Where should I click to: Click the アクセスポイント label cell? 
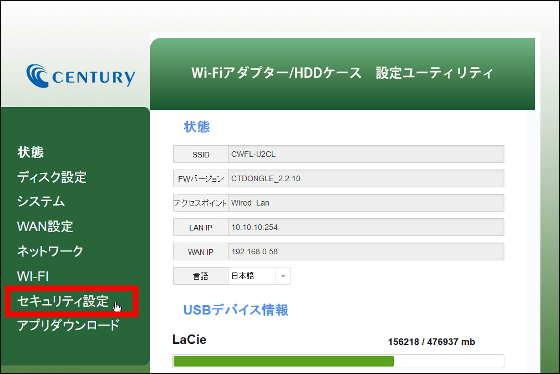click(201, 203)
